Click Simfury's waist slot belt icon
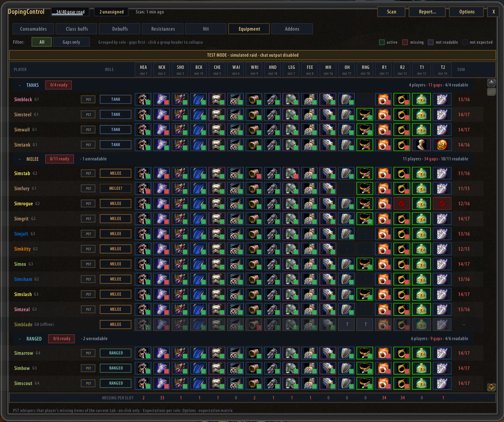This screenshot has width=504, height=422. click(236, 189)
